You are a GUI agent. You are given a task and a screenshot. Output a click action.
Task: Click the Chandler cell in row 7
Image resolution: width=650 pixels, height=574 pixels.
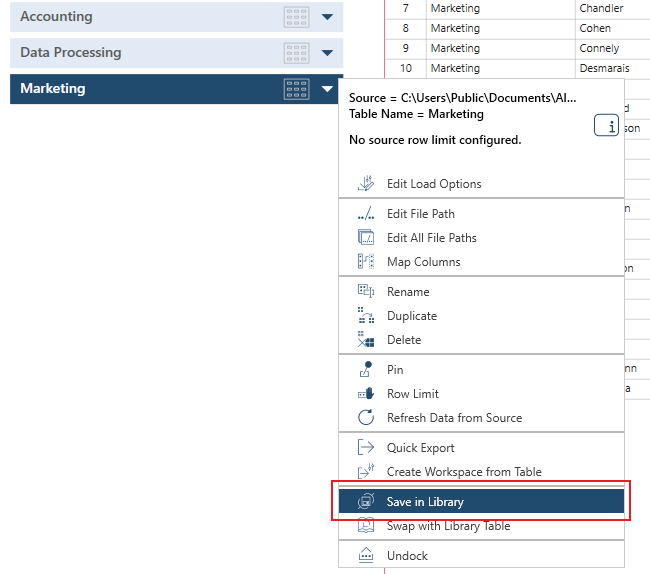coord(612,8)
